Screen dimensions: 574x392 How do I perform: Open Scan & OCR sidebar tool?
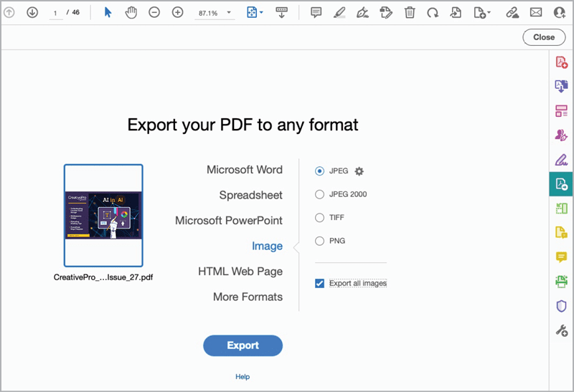[562, 282]
